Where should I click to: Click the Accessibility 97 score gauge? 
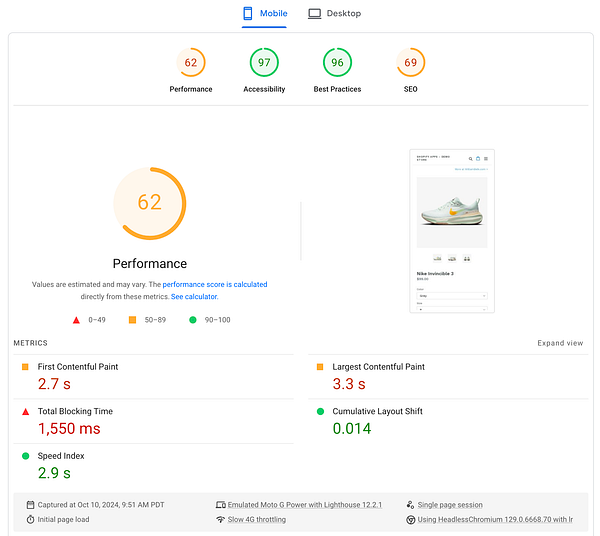click(264, 63)
